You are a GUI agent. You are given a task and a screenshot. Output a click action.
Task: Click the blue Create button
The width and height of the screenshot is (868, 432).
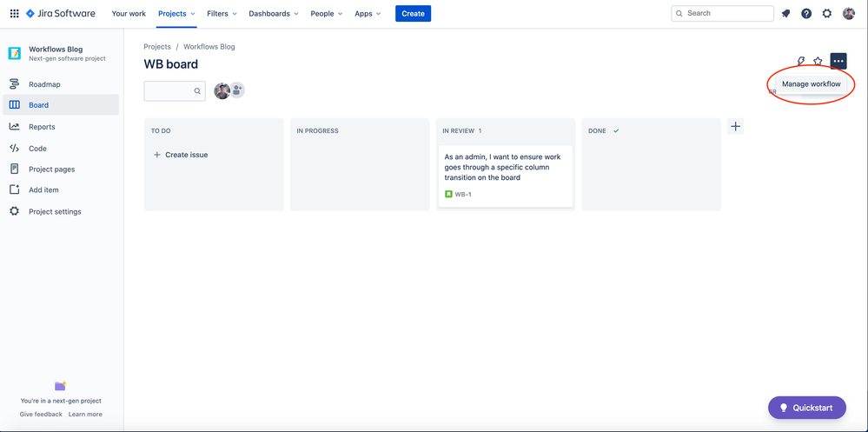[x=413, y=14]
